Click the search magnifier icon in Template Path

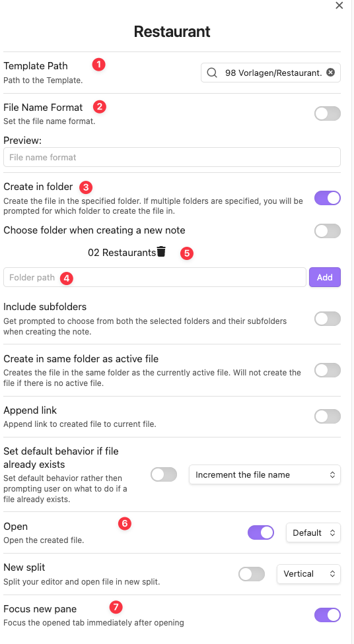212,73
